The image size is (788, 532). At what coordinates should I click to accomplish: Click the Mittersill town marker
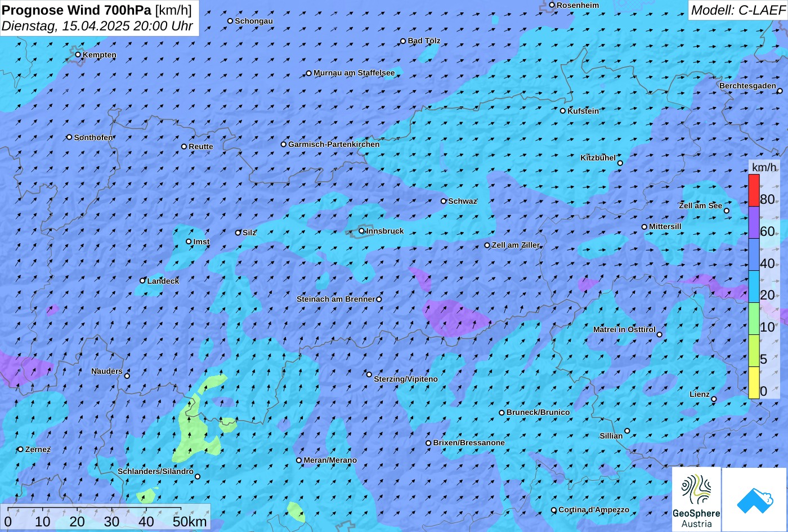coord(644,227)
